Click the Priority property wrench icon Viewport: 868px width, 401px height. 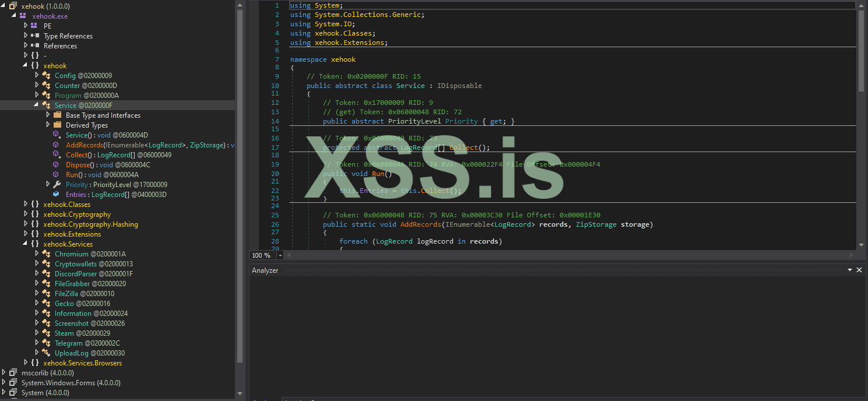57,185
